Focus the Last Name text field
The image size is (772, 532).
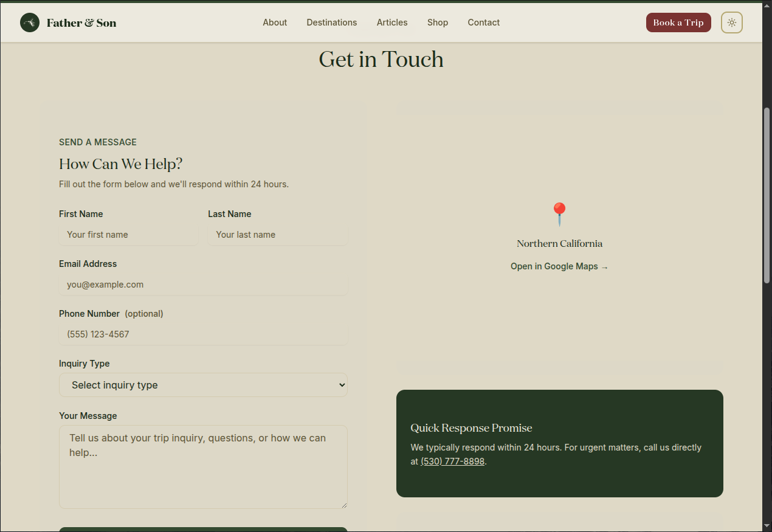278,235
